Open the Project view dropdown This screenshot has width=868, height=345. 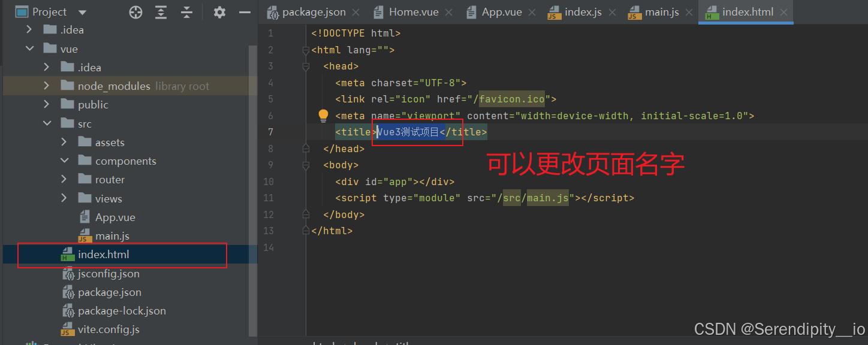(x=83, y=13)
